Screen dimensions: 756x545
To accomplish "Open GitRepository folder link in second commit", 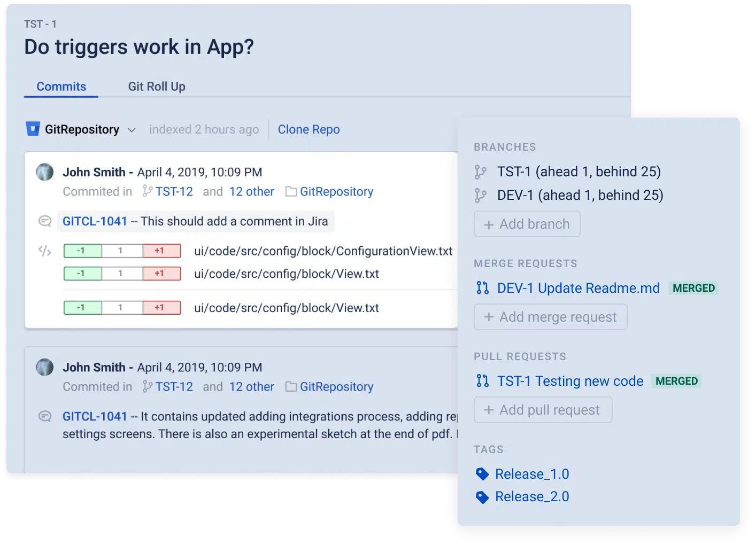I will pyautogui.click(x=336, y=386).
